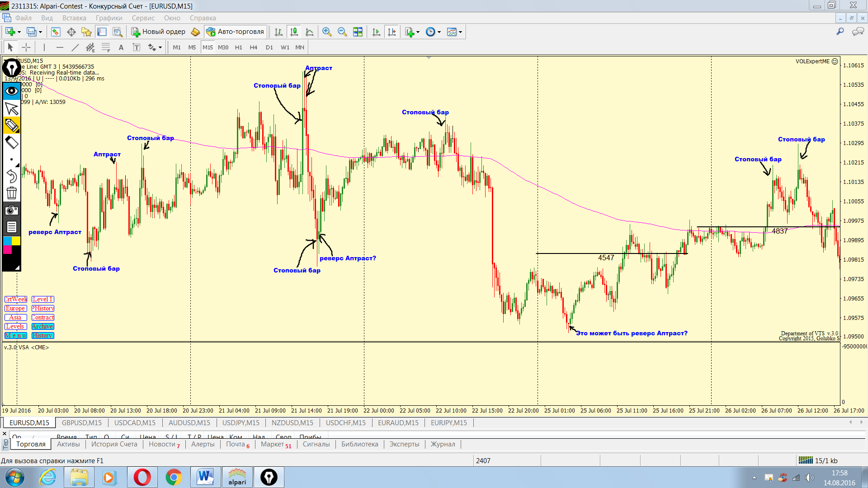Screen dimensions: 868x488
Task: Select the eraser tool in overlay toolbar
Action: coord(11,143)
